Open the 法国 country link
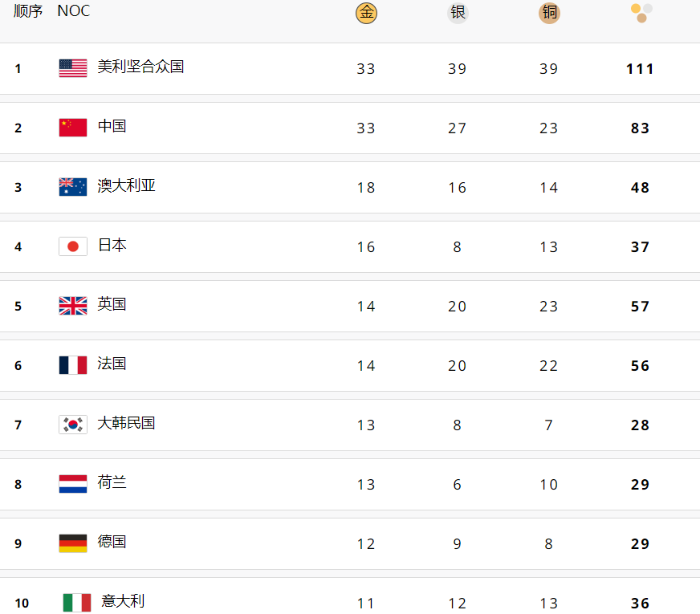 click(x=112, y=364)
